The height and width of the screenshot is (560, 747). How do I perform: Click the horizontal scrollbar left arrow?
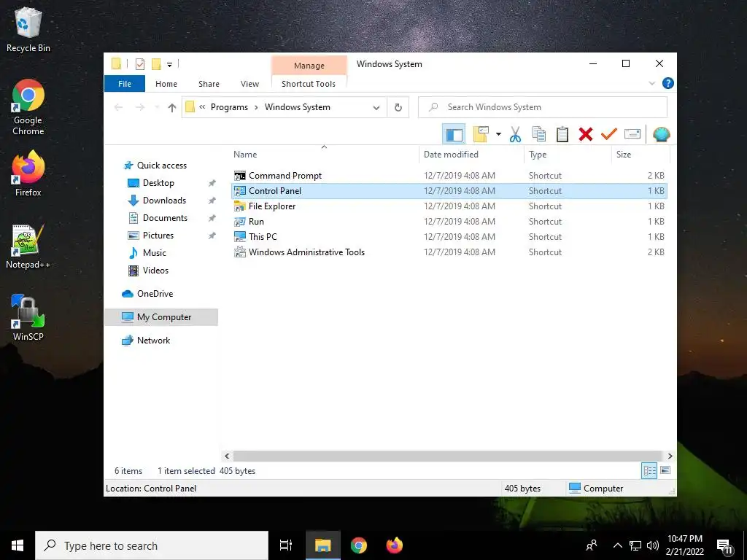[228, 456]
